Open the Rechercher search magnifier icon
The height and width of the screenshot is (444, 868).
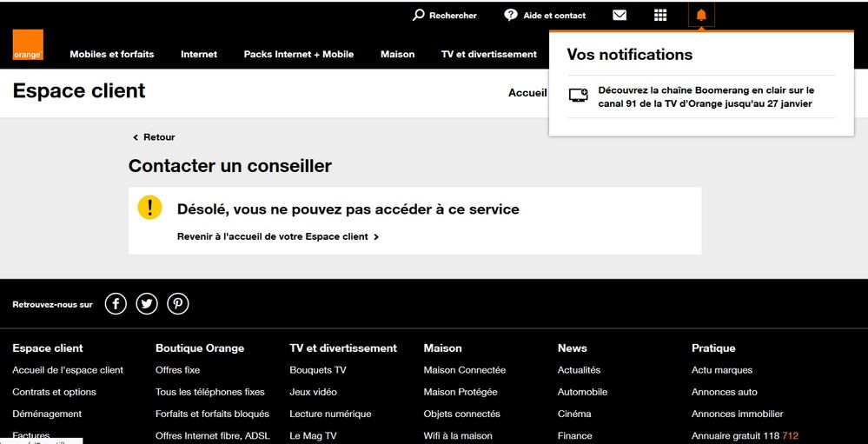pyautogui.click(x=419, y=16)
